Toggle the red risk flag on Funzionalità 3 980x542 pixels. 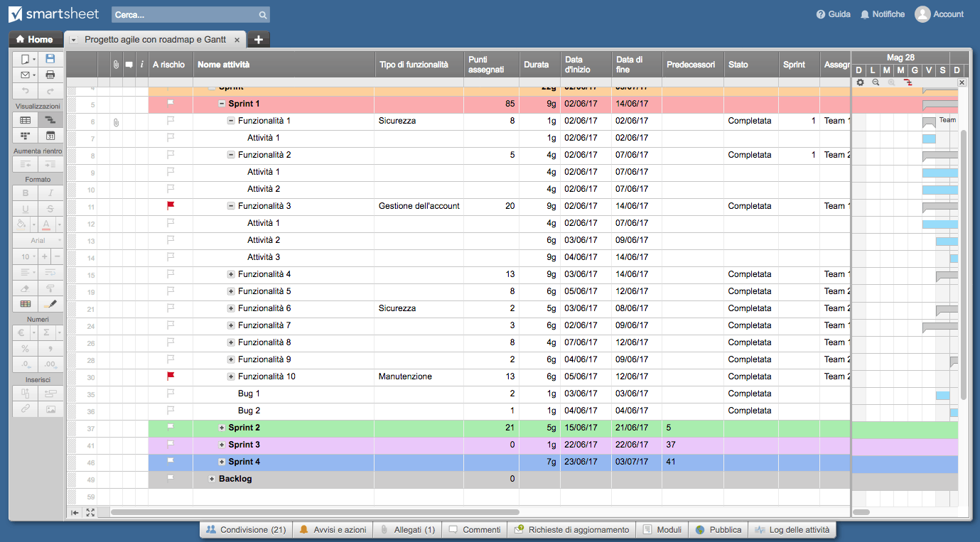click(x=170, y=205)
